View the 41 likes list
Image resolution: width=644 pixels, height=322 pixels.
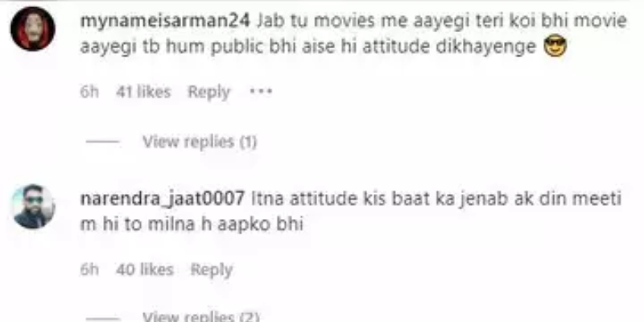pos(143,92)
